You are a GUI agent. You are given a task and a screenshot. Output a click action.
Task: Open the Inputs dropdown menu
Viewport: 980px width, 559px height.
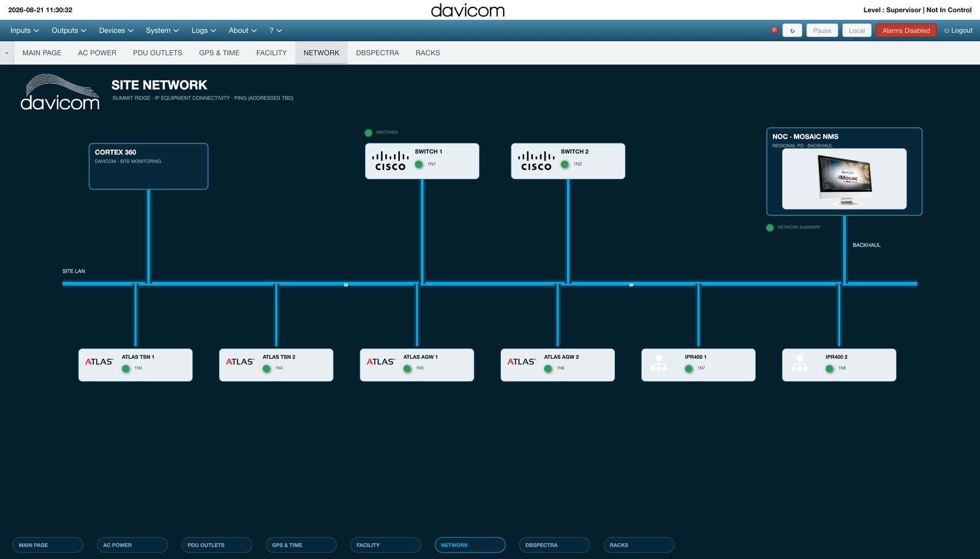[24, 31]
